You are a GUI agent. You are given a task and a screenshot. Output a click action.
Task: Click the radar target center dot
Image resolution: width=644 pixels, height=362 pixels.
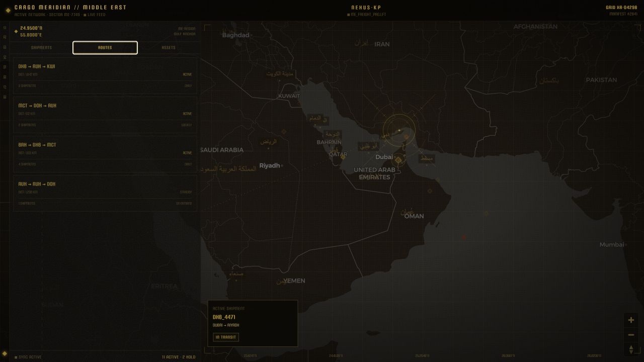pyautogui.click(x=399, y=130)
